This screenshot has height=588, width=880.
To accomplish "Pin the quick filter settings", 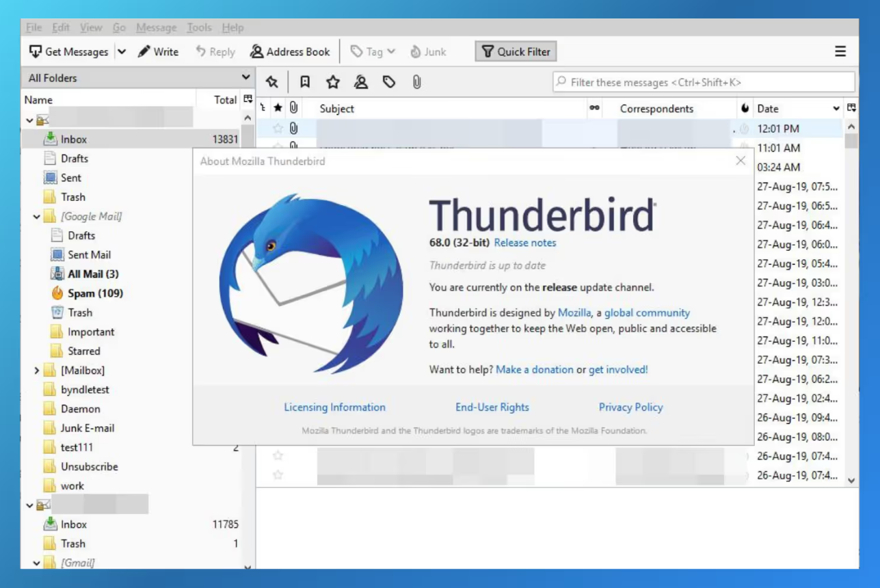I will click(x=271, y=81).
